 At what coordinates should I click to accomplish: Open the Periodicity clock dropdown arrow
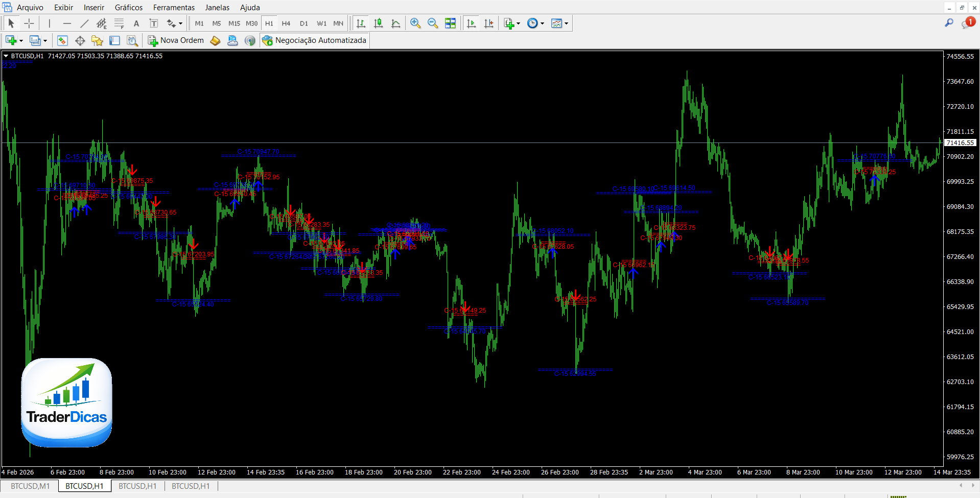coord(542,23)
